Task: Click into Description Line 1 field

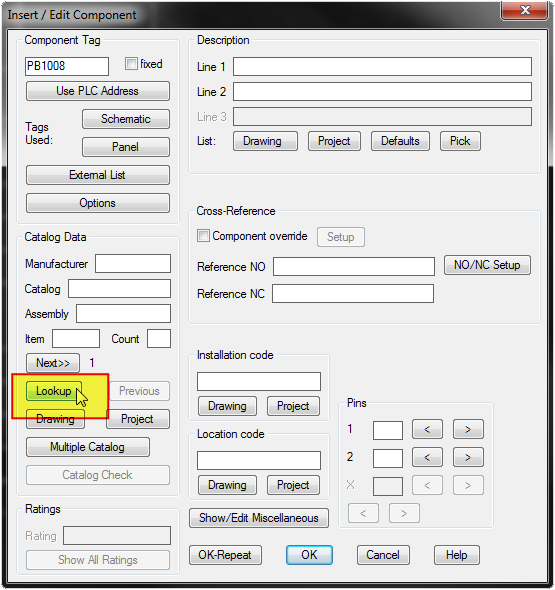Action: coord(382,67)
